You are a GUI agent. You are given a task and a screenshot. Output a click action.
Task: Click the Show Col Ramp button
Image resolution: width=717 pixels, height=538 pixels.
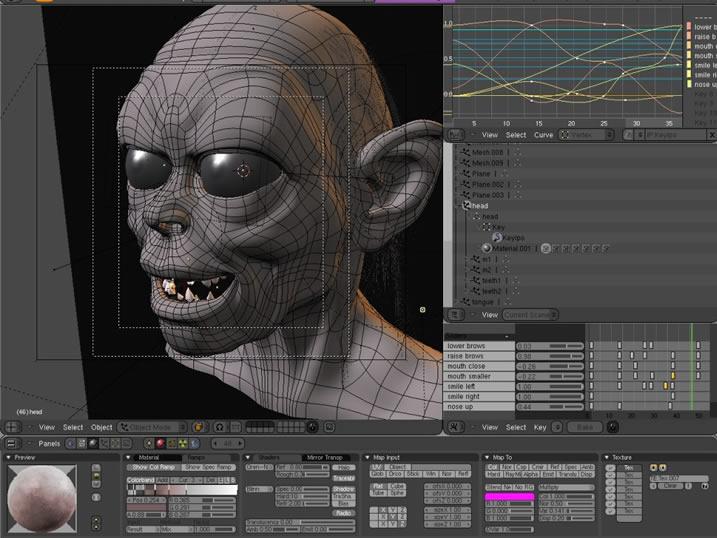154,467
